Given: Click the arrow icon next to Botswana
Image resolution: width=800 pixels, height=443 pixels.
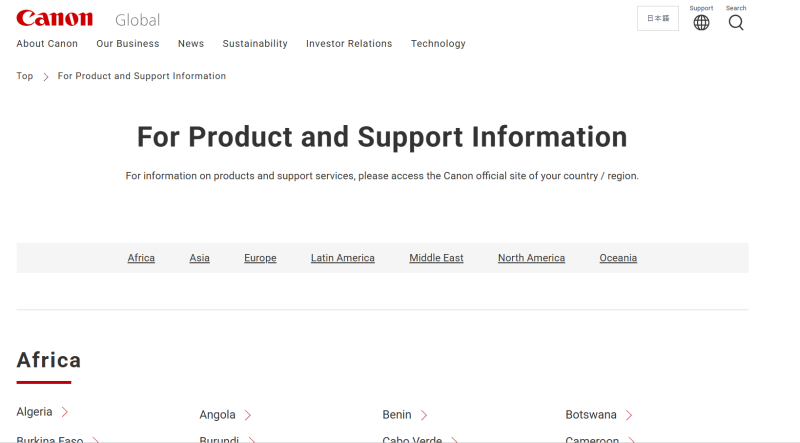Looking at the screenshot, I should tap(629, 415).
